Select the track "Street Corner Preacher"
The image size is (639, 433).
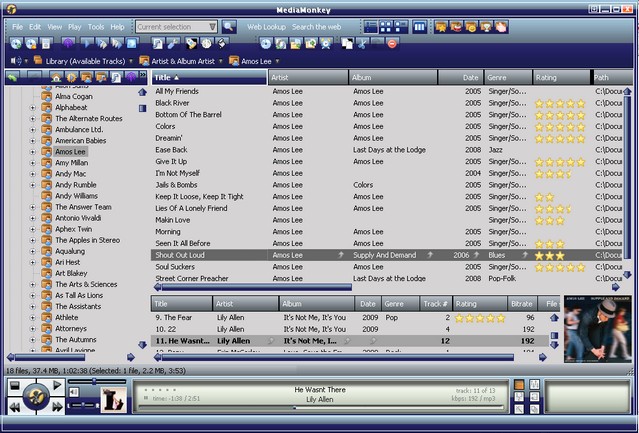pyautogui.click(x=192, y=279)
